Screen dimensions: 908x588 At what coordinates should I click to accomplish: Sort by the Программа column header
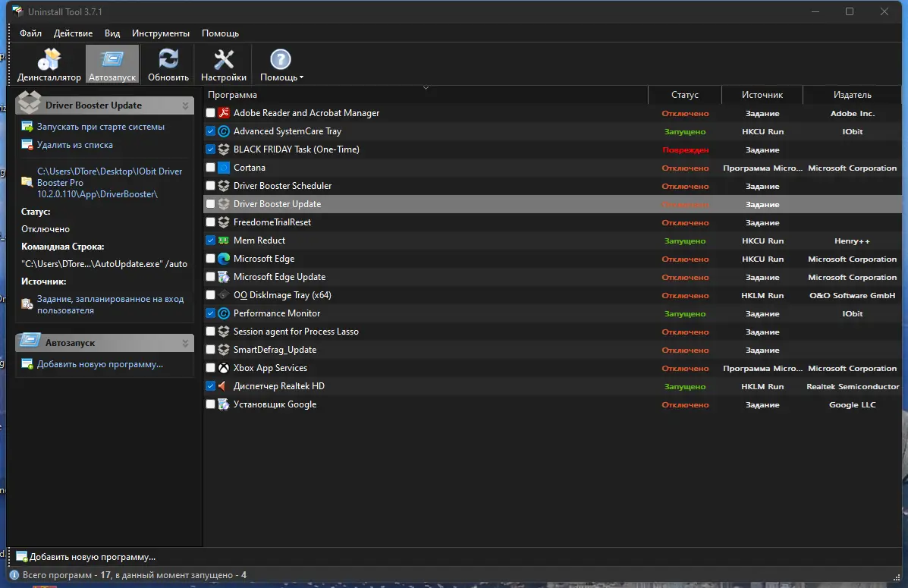point(426,94)
